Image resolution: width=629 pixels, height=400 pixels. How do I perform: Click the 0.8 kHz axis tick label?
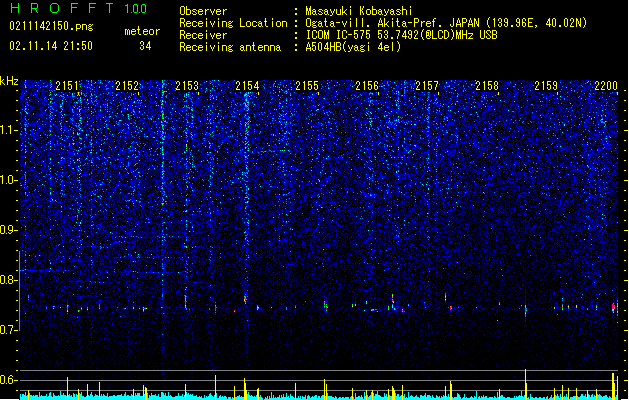pyautogui.click(x=9, y=280)
